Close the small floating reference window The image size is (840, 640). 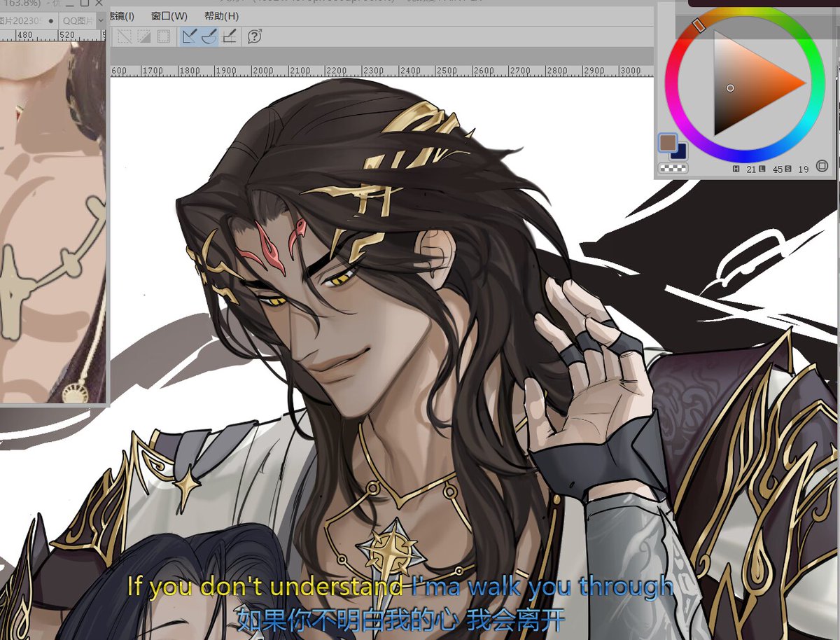(97, 4)
